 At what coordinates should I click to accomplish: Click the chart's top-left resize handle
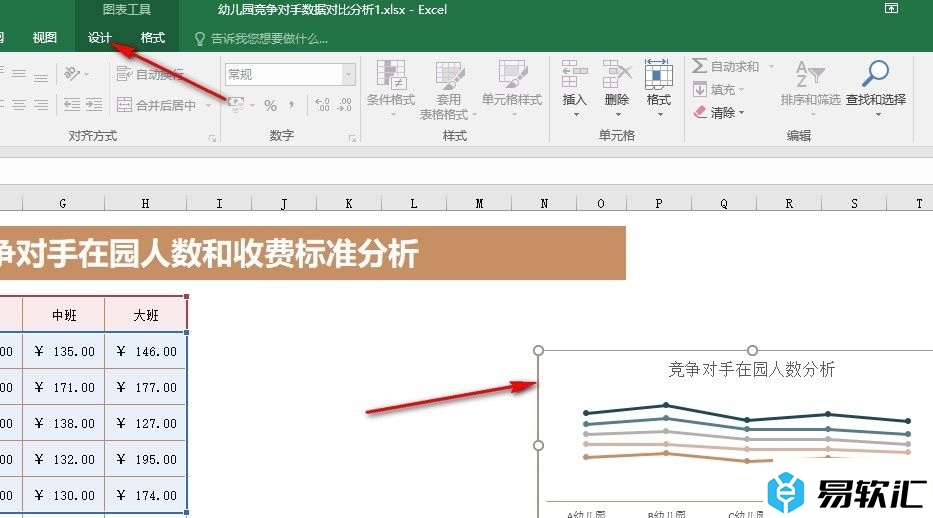538,350
